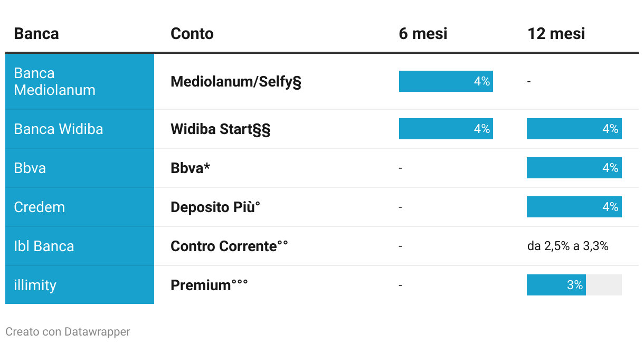Select the Deposito Più° account name
The image size is (644, 344).
(215, 207)
